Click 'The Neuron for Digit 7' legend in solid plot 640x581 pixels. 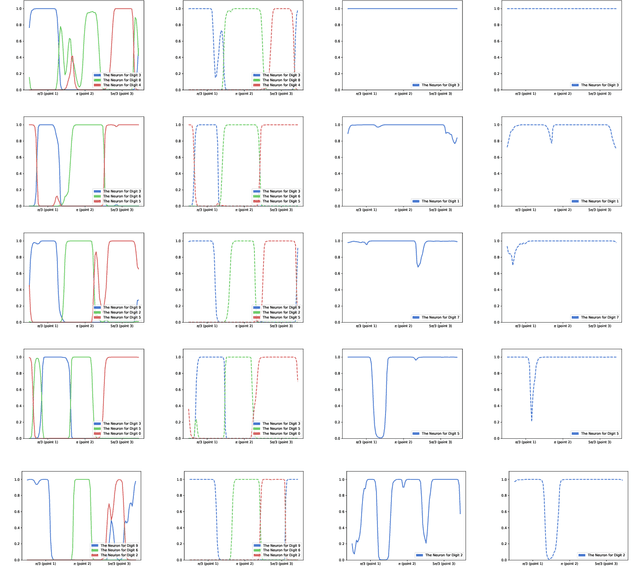440,318
